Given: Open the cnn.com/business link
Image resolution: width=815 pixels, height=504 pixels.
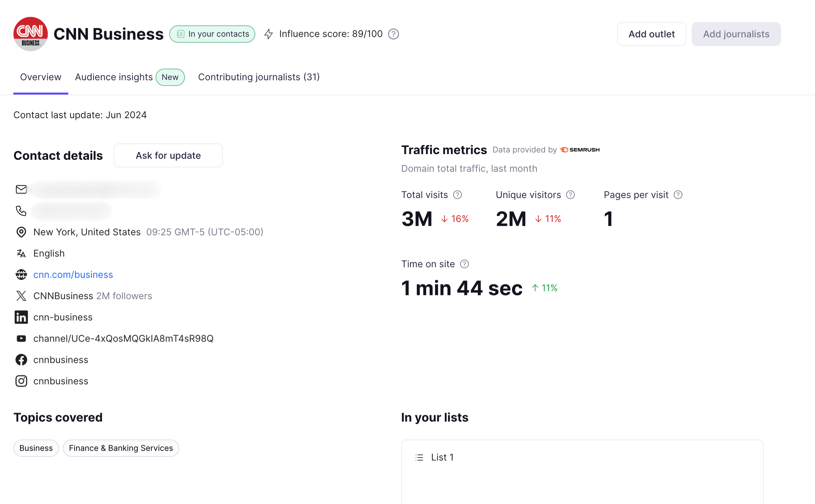Looking at the screenshot, I should (73, 274).
